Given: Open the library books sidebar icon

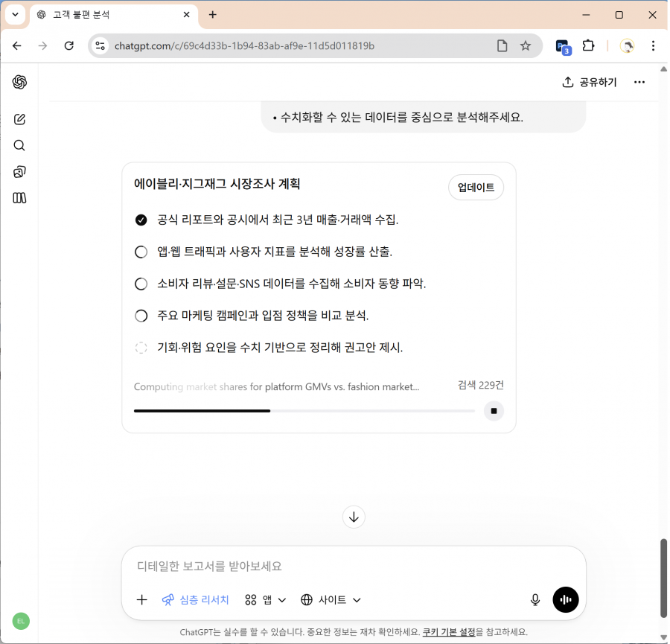Looking at the screenshot, I should point(20,198).
